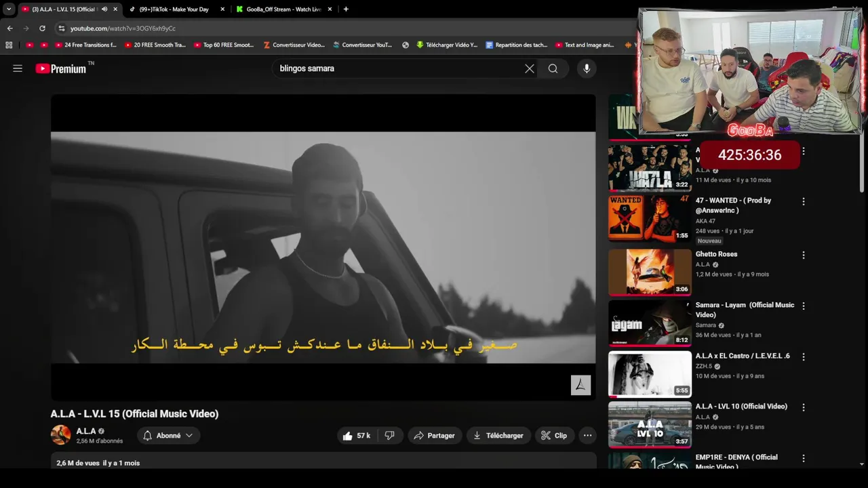Click the A.L.A LVL 10 thumbnail
868x488 pixels.
tap(650, 424)
